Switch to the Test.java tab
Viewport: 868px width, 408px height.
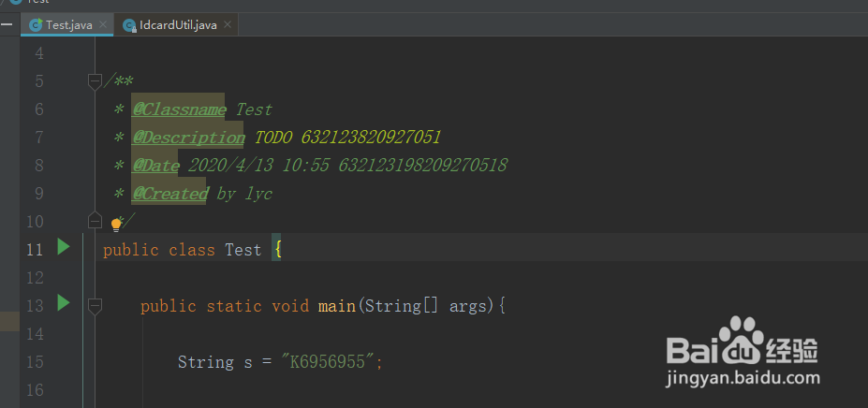click(69, 25)
